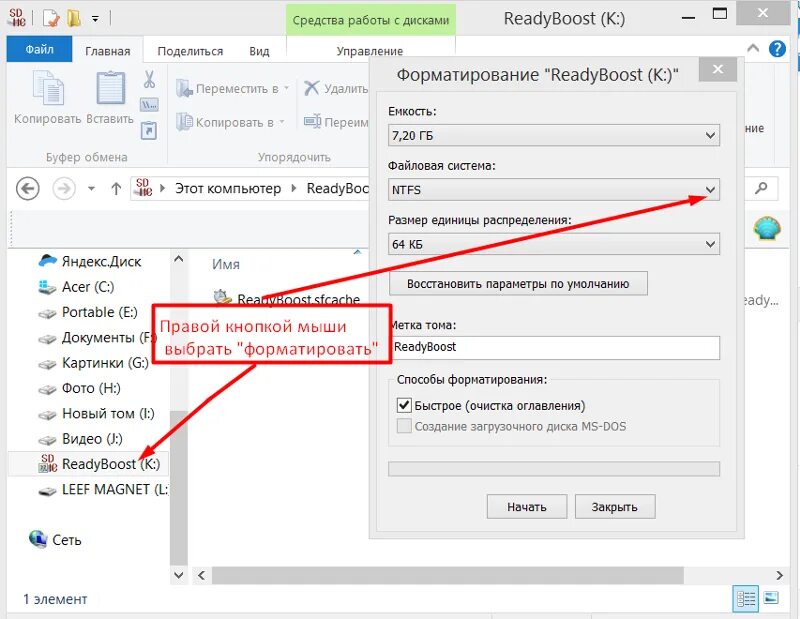
Task: Toggle Быстрое (очистка оглавления) checkbox
Action: point(404,405)
